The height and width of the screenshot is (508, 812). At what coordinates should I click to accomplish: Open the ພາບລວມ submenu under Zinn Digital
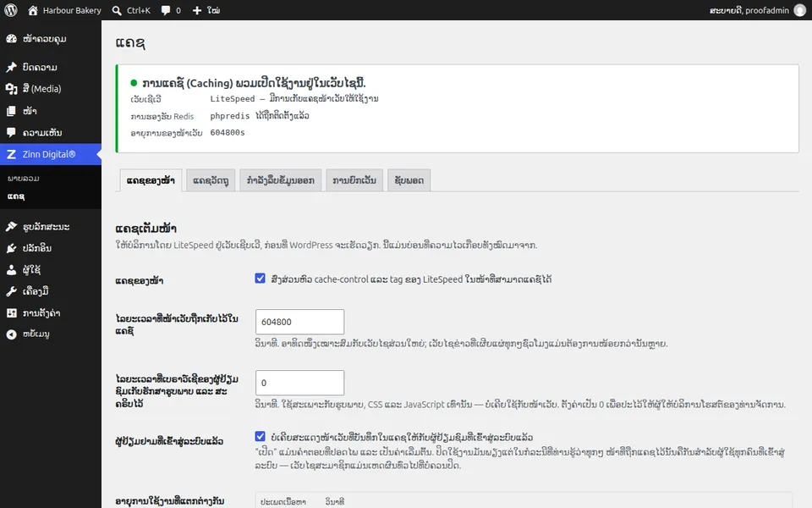point(24,179)
